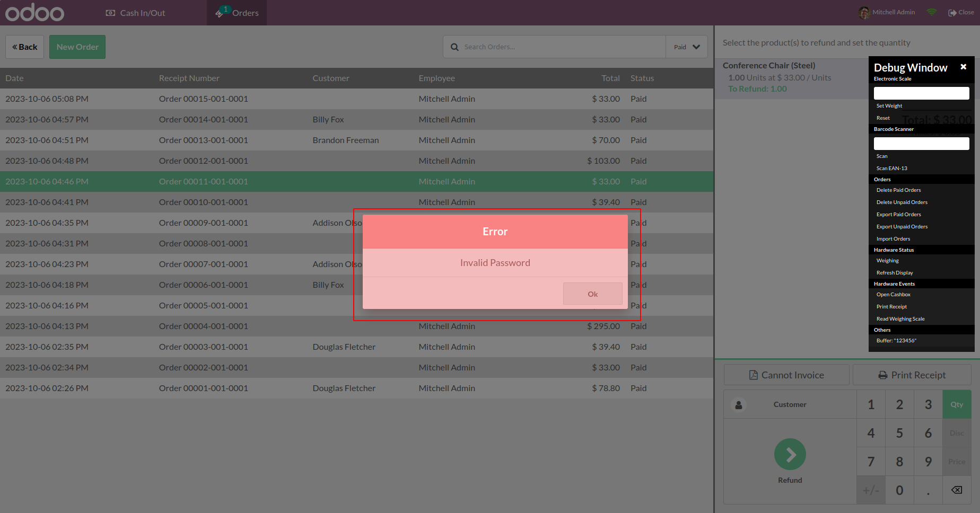Tap numpad key 3
Screen dimensions: 980x513
click(928, 404)
